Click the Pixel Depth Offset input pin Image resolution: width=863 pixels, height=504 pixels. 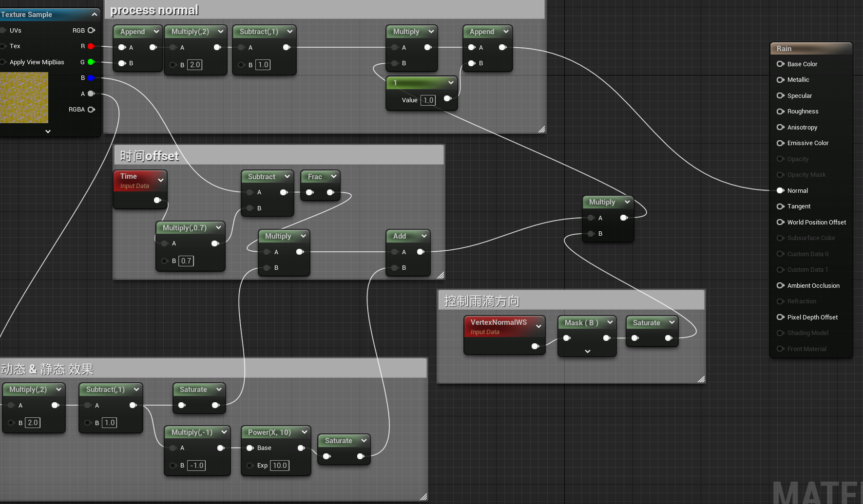coord(780,317)
